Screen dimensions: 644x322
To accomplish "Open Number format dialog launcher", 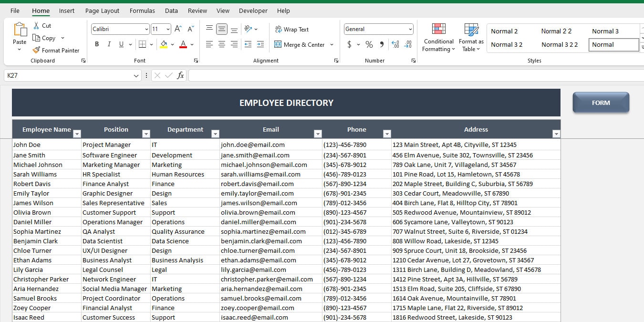I will point(413,61).
